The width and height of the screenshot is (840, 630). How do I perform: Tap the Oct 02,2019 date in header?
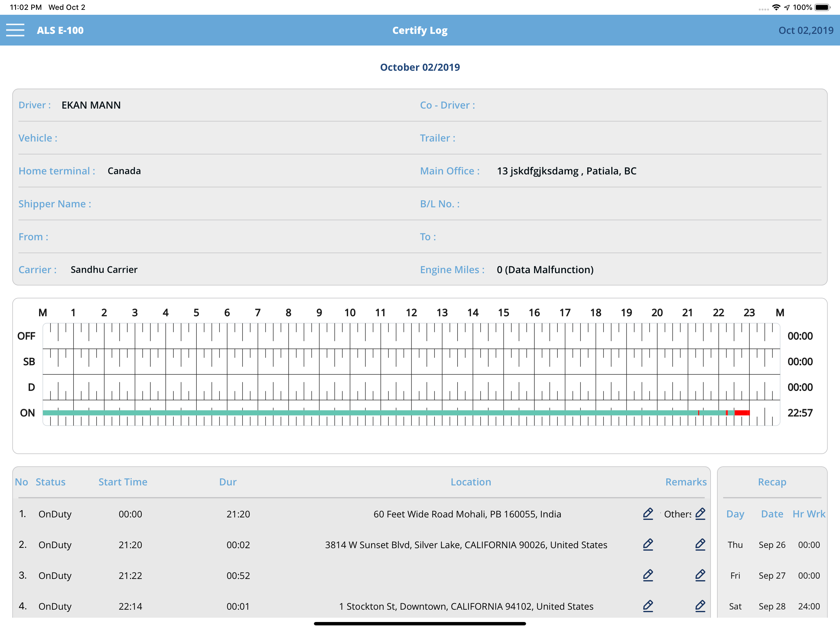[x=806, y=30]
